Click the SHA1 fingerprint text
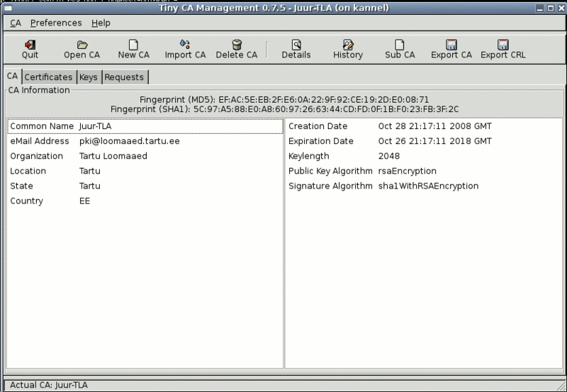Screen dimensions: 567x392 [284, 109]
